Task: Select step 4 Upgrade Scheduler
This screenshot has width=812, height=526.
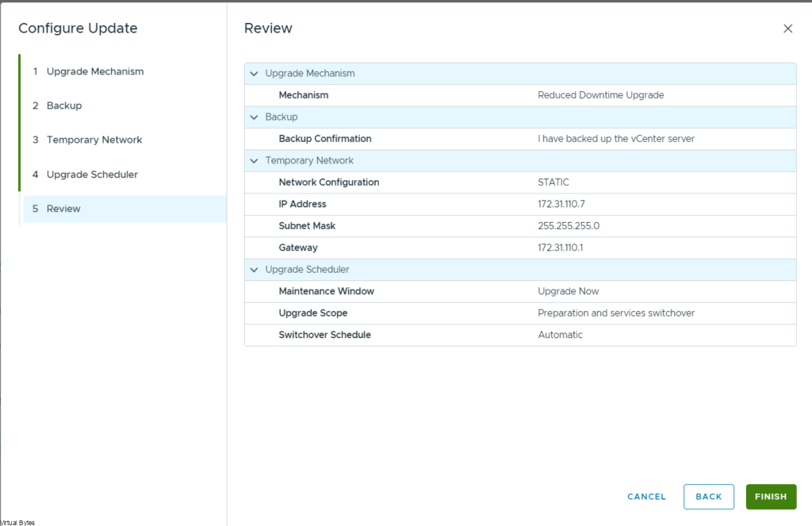Action: click(92, 175)
